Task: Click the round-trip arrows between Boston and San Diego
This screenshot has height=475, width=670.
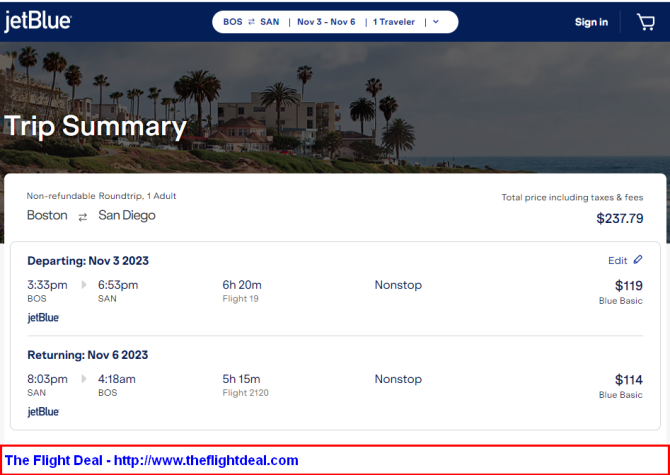Action: click(82, 217)
